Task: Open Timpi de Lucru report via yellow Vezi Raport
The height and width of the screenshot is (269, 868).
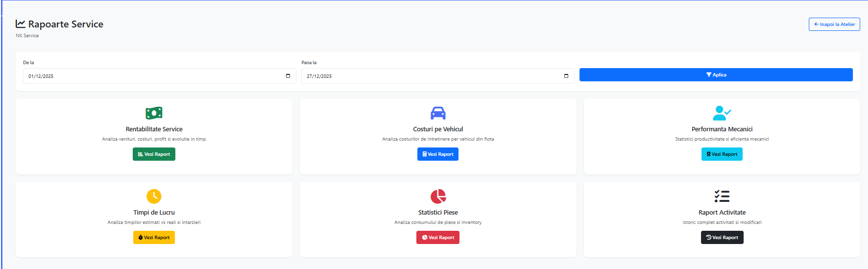Action: click(x=154, y=238)
